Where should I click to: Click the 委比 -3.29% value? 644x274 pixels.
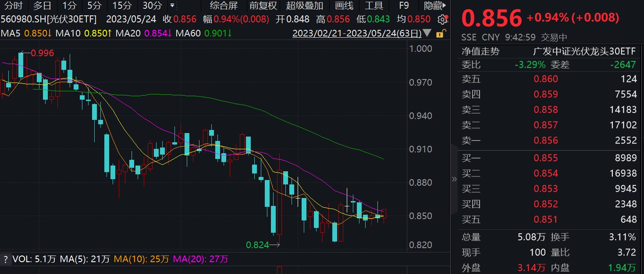click(x=530, y=65)
